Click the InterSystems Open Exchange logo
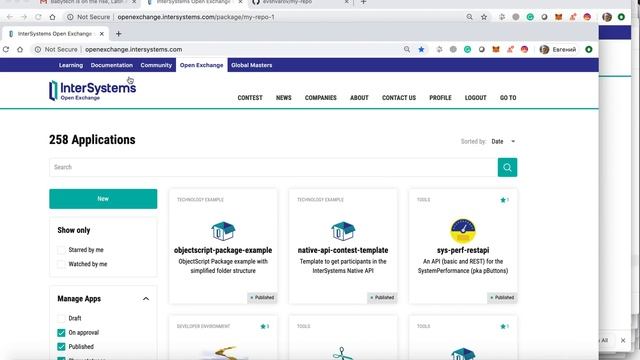This screenshot has width=640, height=360. click(x=92, y=90)
